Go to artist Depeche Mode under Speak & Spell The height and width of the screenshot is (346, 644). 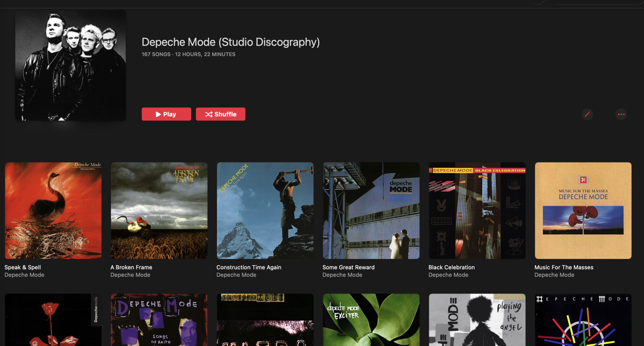(24, 275)
